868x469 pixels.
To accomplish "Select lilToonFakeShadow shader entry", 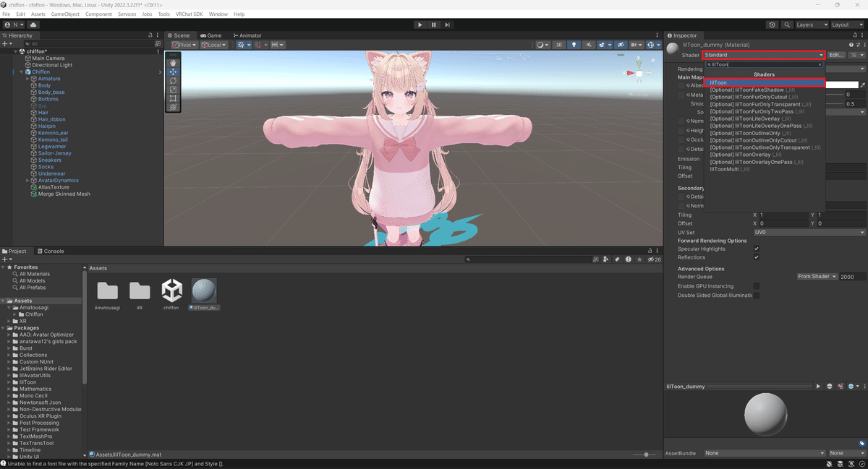I will [x=765, y=90].
